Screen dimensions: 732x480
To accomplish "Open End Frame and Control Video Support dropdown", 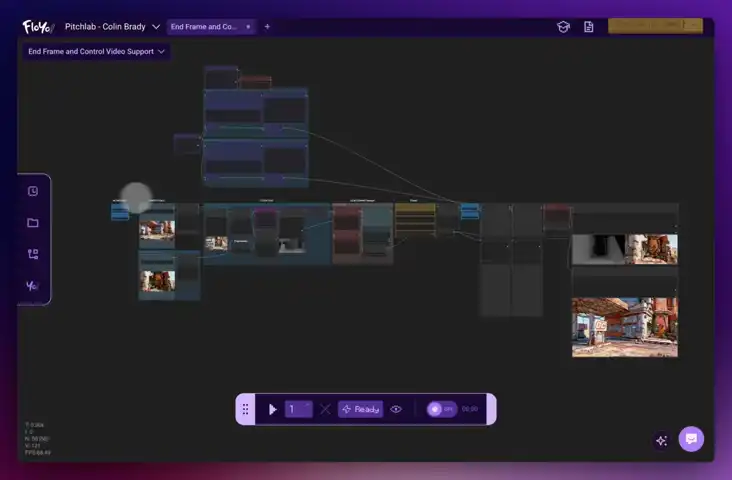I will pos(97,51).
